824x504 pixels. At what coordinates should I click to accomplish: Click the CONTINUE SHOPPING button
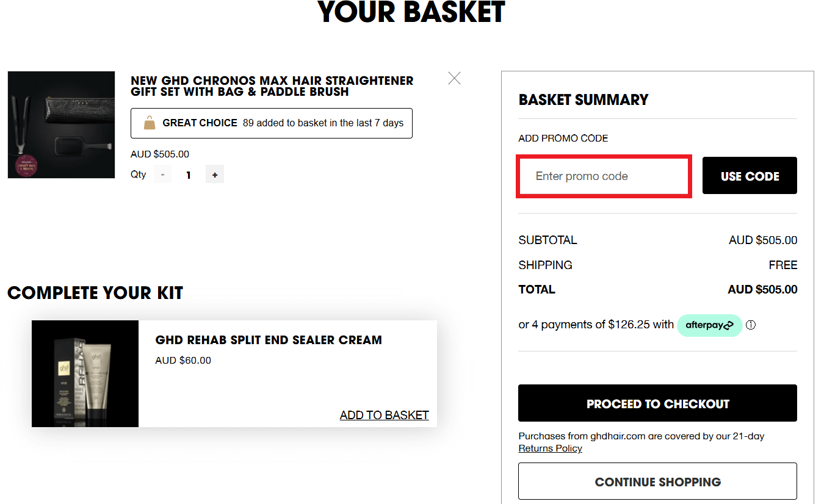coord(657,481)
